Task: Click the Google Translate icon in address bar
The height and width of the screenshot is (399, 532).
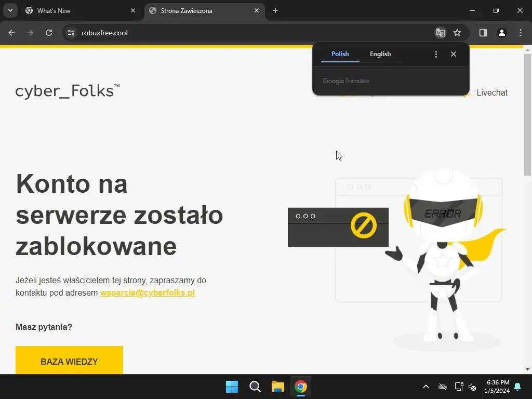Action: (441, 33)
